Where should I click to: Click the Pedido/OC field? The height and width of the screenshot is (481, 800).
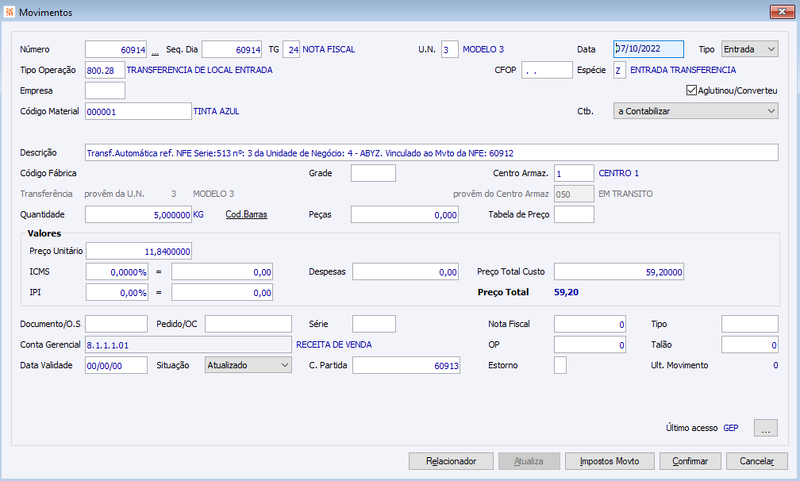pyautogui.click(x=248, y=324)
